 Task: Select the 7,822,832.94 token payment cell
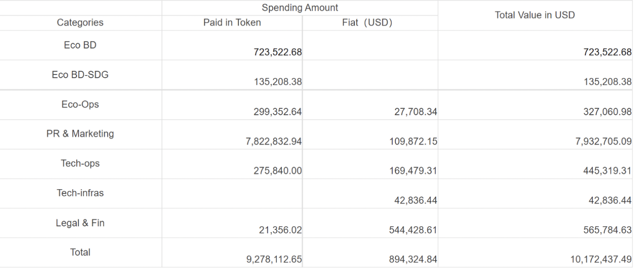273,142
